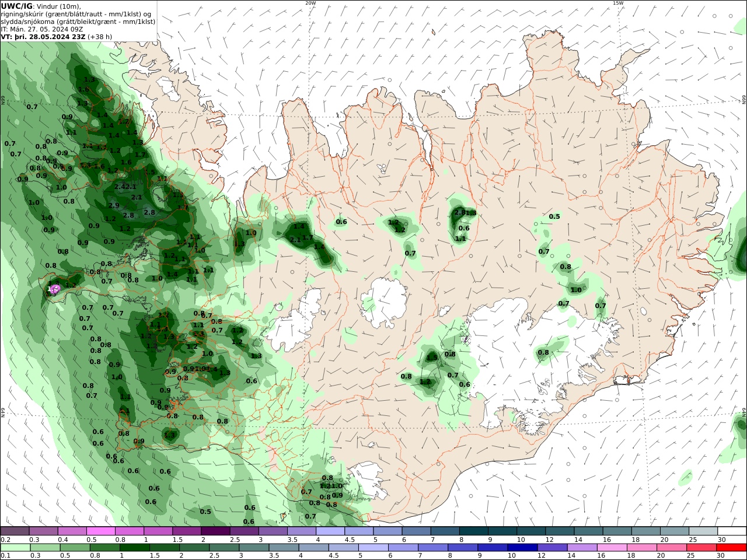Select the light lavender swatch above snow label 4
Image resolution: width=747 pixels, height=560 pixels.
(330, 531)
